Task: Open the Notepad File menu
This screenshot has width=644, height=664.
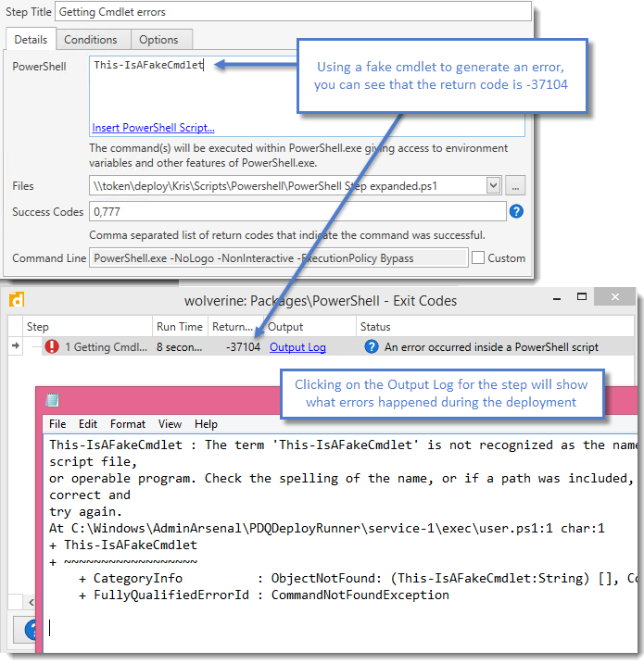Action: point(58,424)
